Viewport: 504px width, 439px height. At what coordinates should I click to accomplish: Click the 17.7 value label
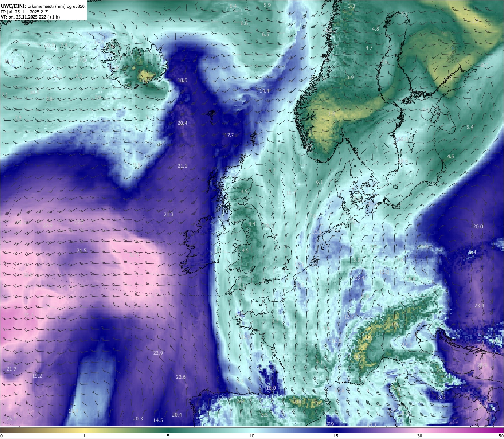[x=229, y=135]
